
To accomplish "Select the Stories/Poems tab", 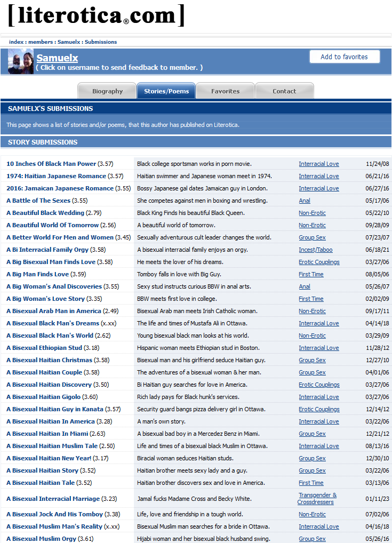I will pyautogui.click(x=166, y=91).
